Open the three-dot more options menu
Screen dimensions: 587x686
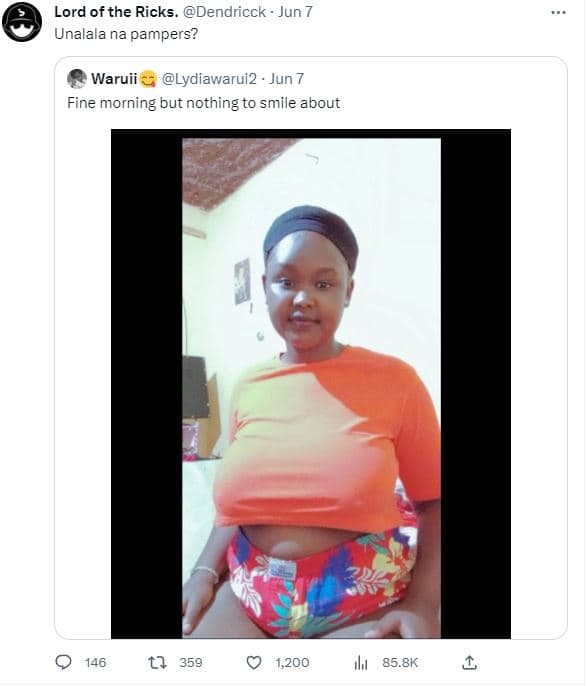coord(559,13)
